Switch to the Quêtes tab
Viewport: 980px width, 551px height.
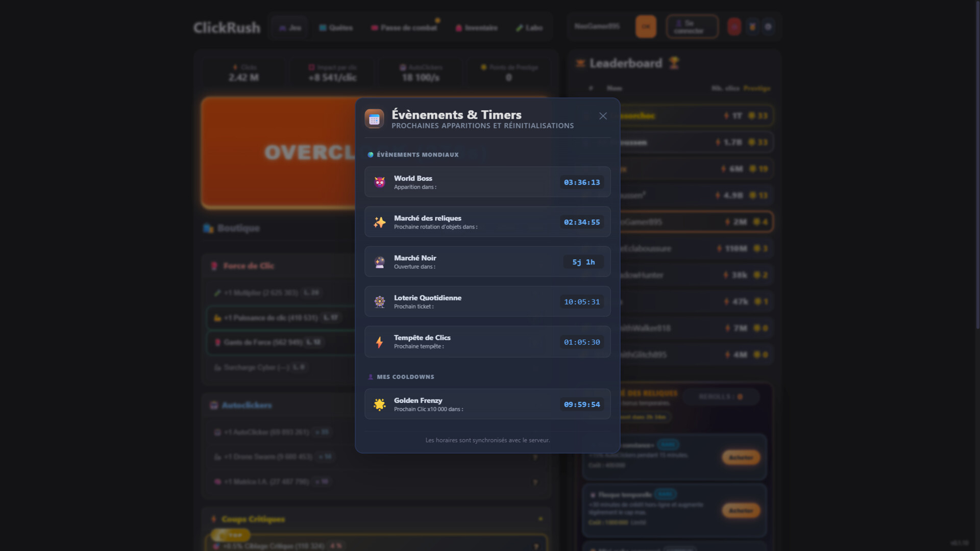tap(335, 28)
